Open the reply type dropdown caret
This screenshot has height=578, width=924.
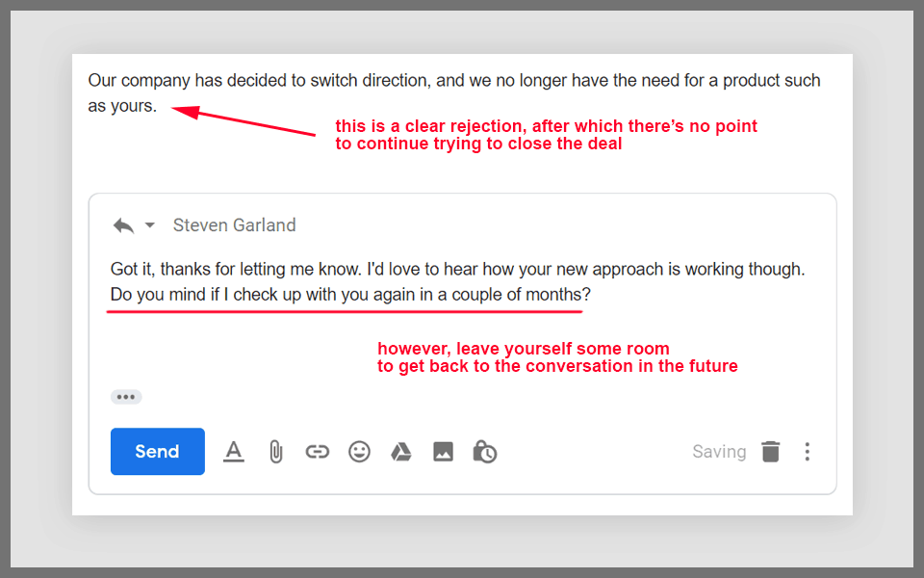click(149, 225)
